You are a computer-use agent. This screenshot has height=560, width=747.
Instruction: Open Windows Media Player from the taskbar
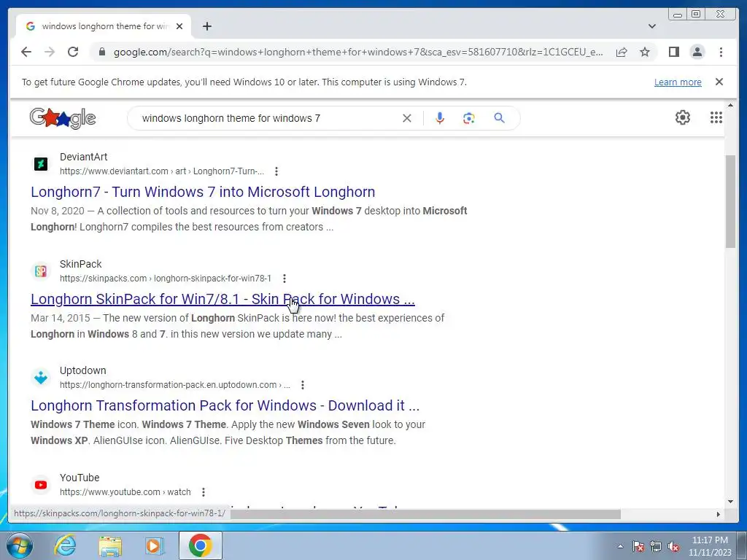point(154,545)
